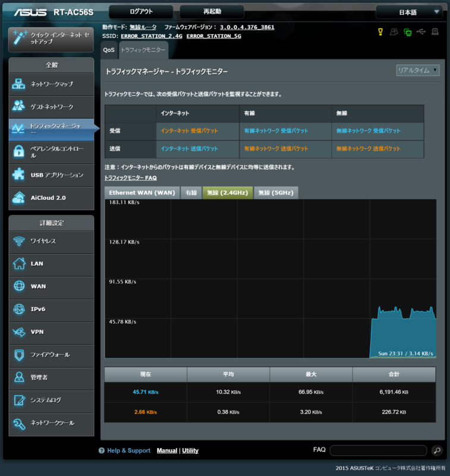Click the Network Map icon in sidebar
The width and height of the screenshot is (450, 476).
pos(18,84)
